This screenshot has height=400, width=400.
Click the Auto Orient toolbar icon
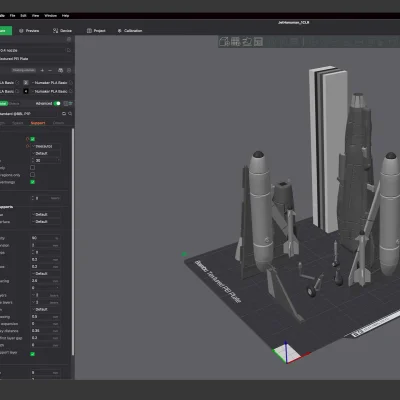[247, 42]
